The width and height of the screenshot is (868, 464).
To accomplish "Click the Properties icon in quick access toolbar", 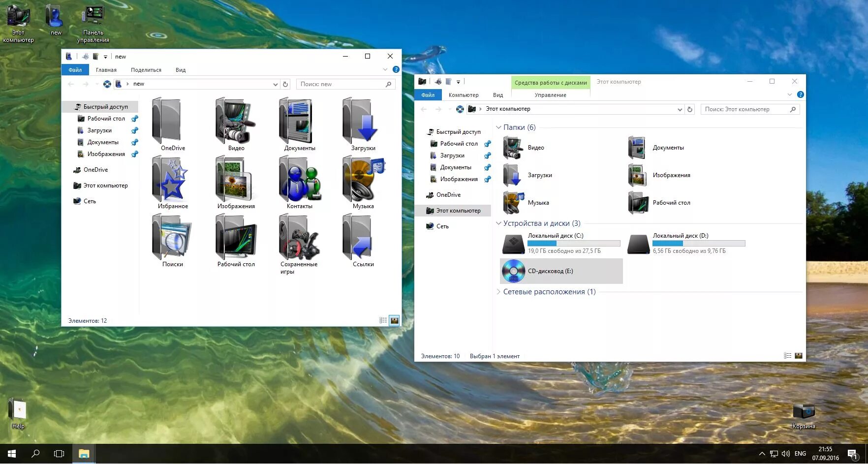I will coord(86,56).
